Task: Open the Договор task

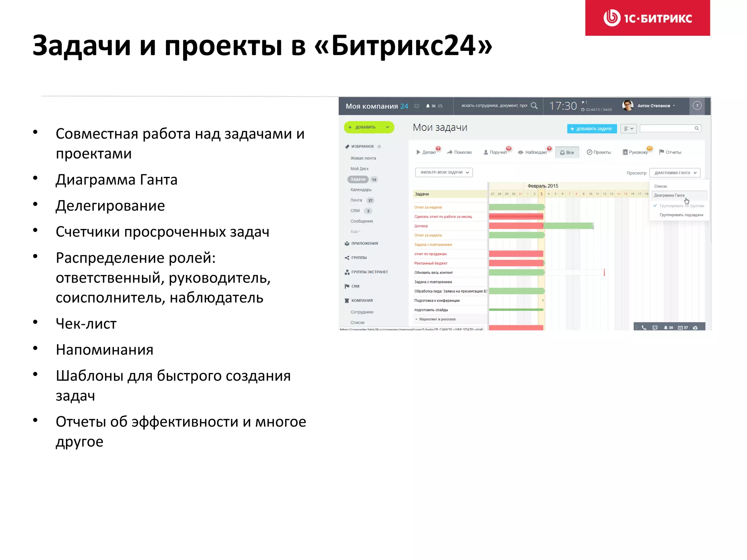Action: 421,226
